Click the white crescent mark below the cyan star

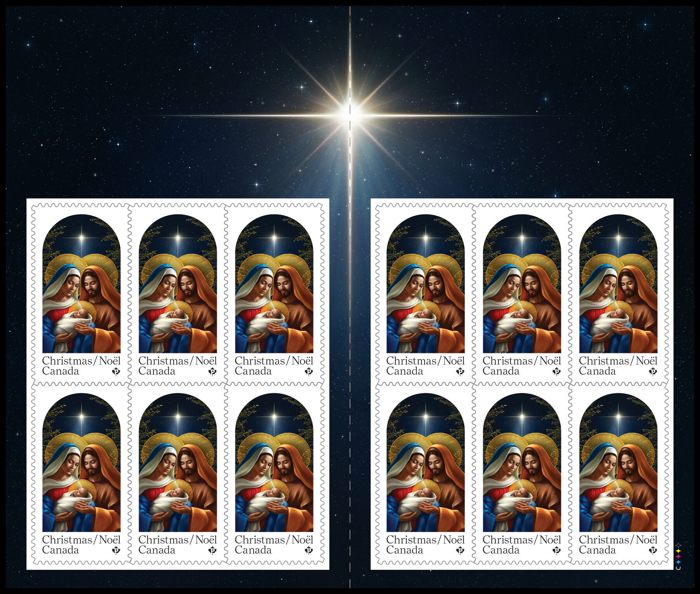click(x=678, y=568)
